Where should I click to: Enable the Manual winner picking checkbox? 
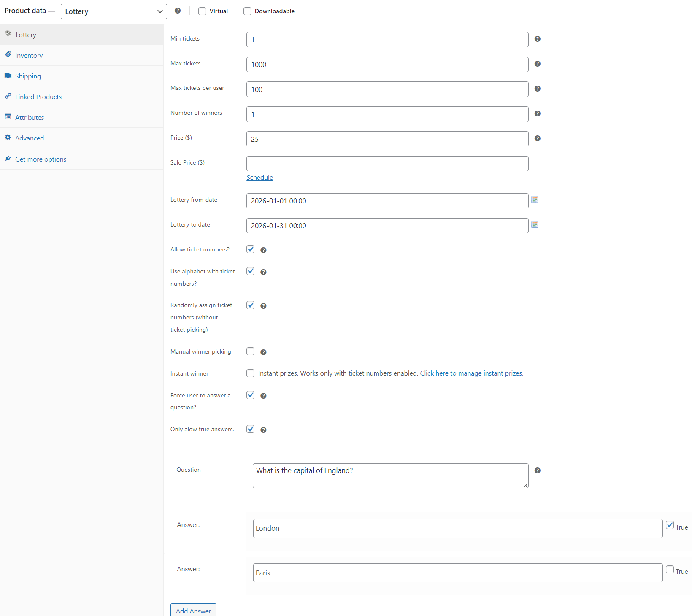(x=251, y=351)
